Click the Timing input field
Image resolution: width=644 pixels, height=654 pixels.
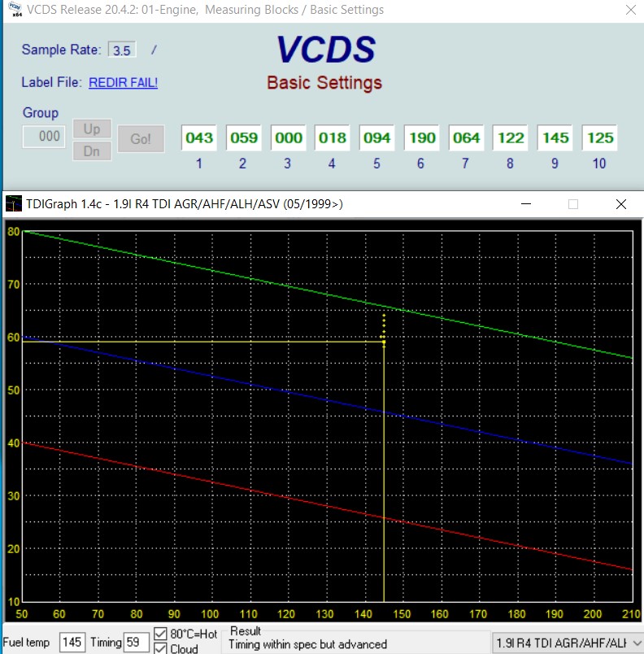click(136, 643)
